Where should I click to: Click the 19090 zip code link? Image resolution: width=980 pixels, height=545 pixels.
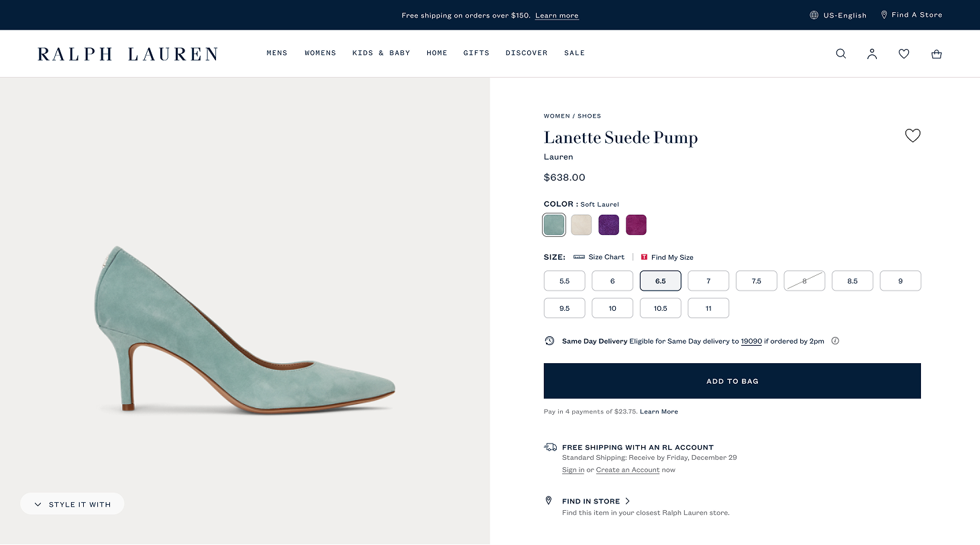pos(751,341)
